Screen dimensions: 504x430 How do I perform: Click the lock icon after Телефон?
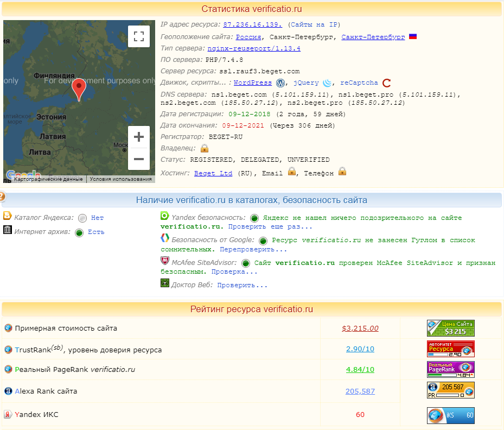click(342, 172)
